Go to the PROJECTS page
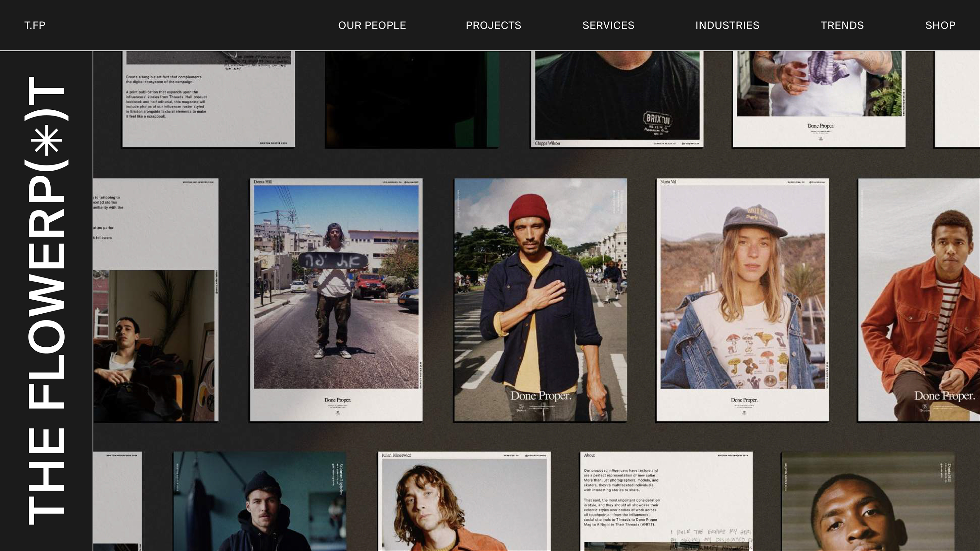This screenshot has width=980, height=551. (x=493, y=25)
